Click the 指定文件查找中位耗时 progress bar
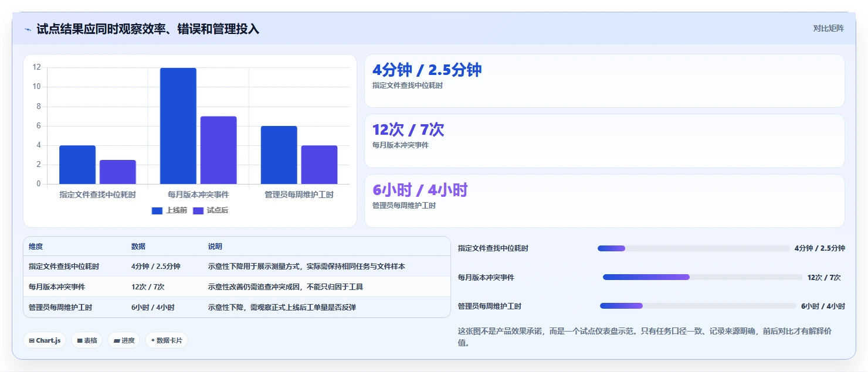 [x=693, y=248]
